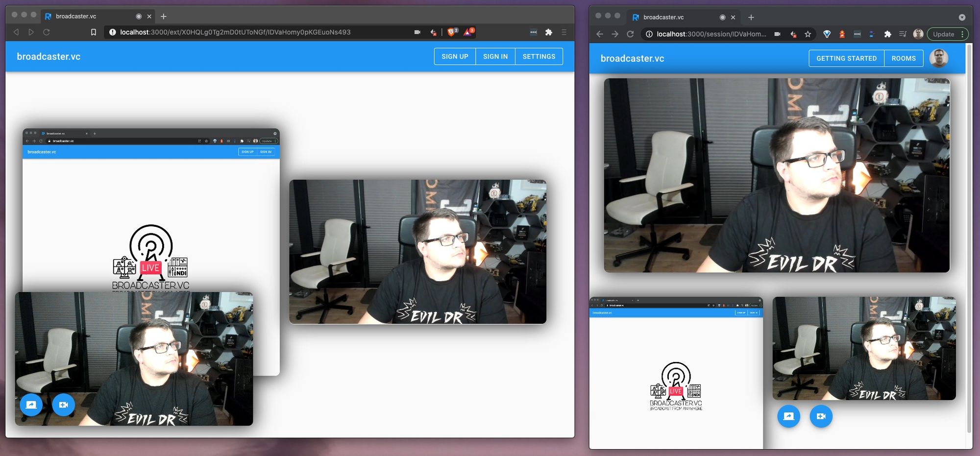The height and width of the screenshot is (456, 980).
Task: Click the large webcam video in right window
Action: tap(777, 175)
